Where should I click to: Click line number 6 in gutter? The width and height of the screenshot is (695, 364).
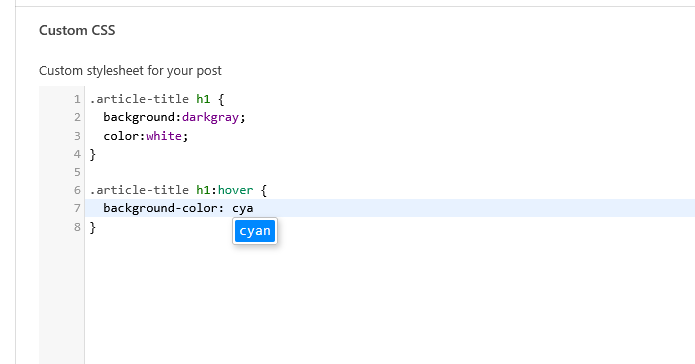pos(77,190)
